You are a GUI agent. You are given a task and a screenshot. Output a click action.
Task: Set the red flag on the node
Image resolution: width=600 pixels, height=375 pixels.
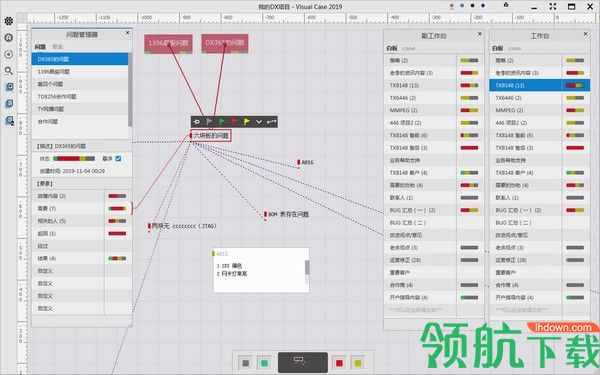pyautogui.click(x=234, y=122)
